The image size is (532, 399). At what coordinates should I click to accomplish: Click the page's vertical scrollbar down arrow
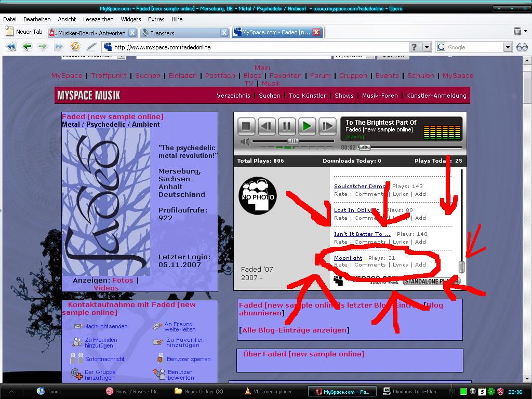(x=527, y=378)
